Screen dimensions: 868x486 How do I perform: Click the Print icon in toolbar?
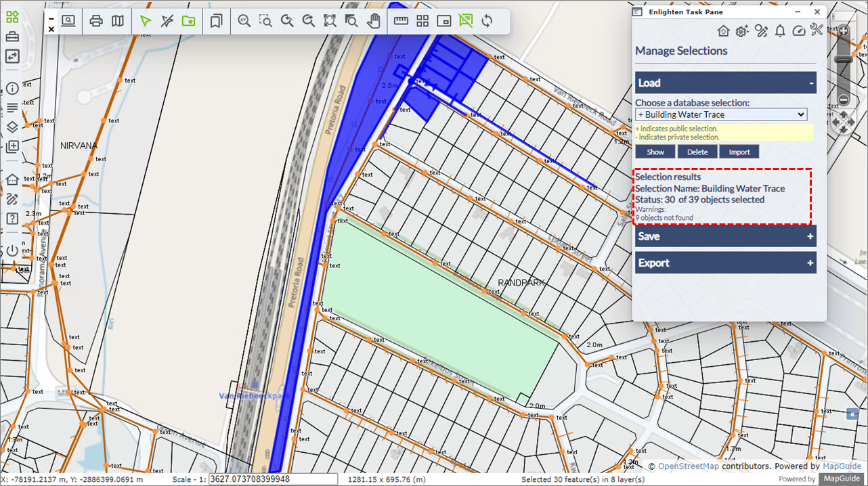coord(96,21)
